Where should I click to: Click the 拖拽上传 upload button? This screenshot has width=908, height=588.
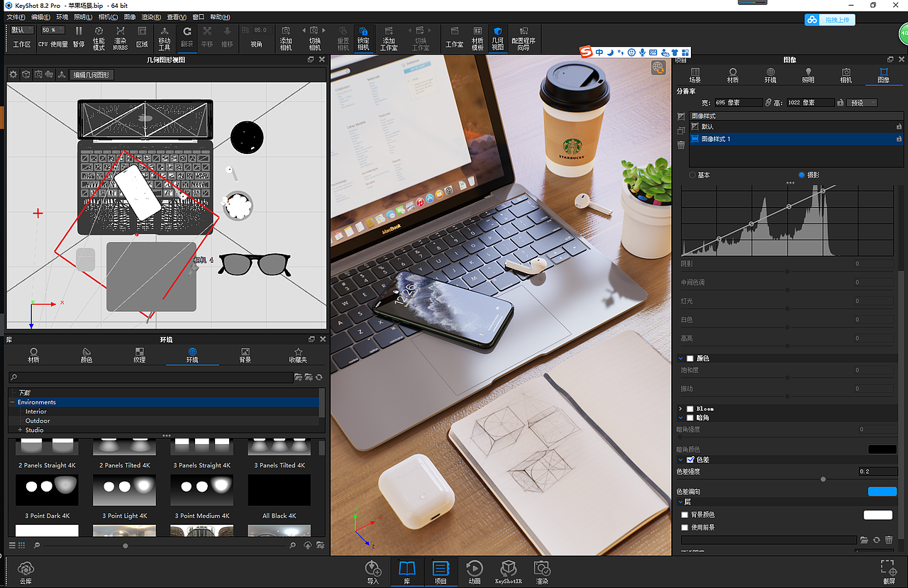829,20
